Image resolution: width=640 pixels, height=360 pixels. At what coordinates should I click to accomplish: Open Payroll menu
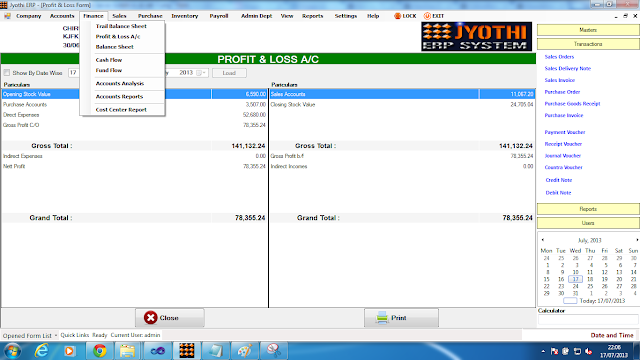[x=219, y=16]
